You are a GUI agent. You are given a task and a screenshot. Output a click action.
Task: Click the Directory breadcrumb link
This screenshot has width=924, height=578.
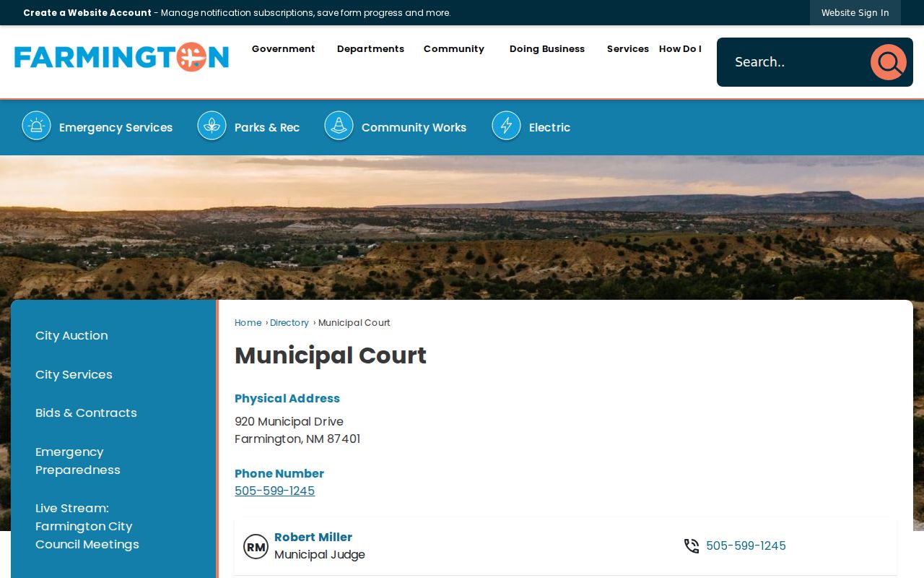pyautogui.click(x=289, y=323)
